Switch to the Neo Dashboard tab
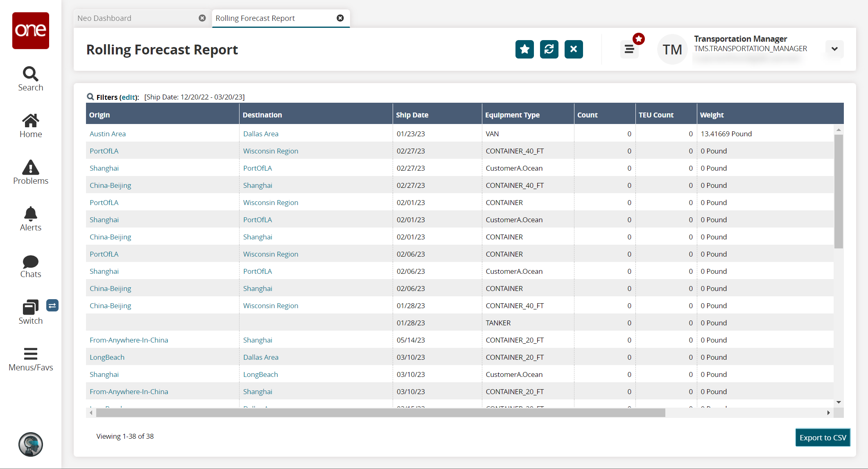 click(x=104, y=18)
